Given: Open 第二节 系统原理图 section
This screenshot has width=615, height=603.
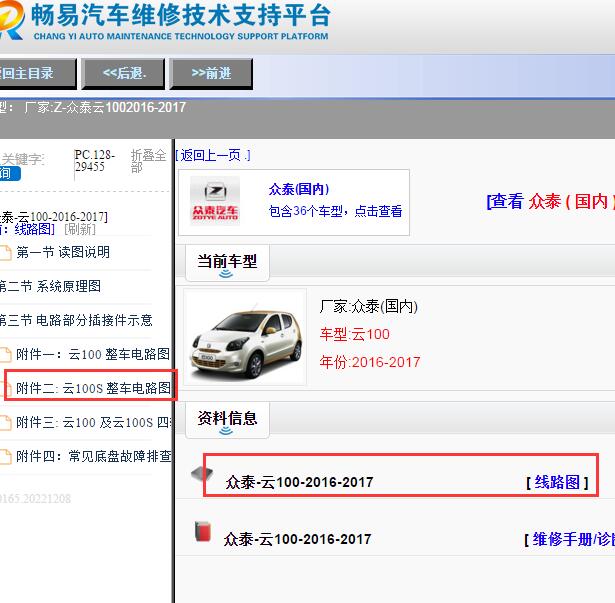Looking at the screenshot, I should [x=50, y=286].
